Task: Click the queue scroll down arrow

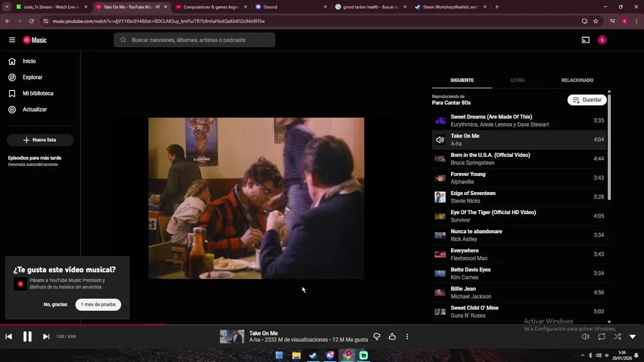Action: (609, 322)
